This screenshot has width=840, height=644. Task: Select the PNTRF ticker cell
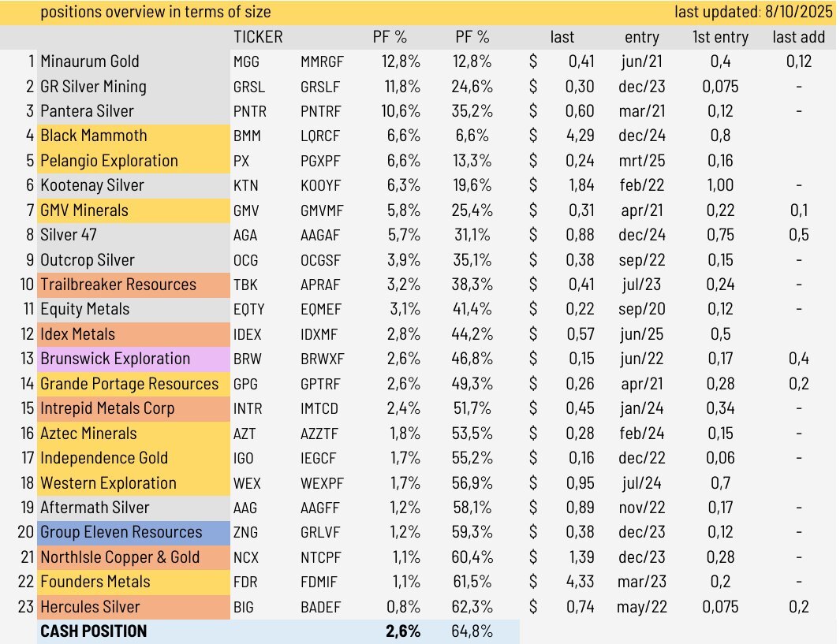pyautogui.click(x=322, y=111)
